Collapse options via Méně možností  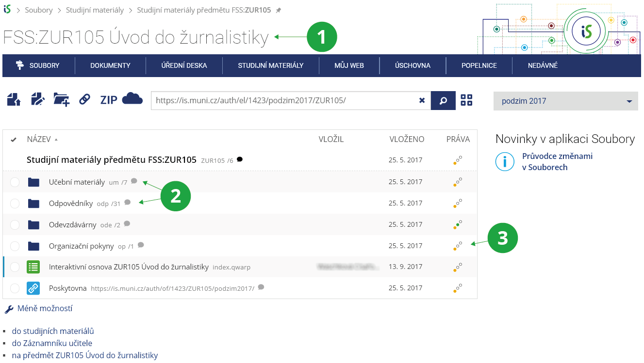(x=45, y=309)
